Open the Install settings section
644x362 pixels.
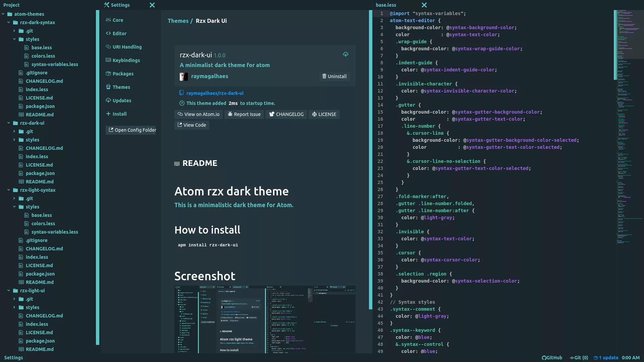pyautogui.click(x=116, y=114)
